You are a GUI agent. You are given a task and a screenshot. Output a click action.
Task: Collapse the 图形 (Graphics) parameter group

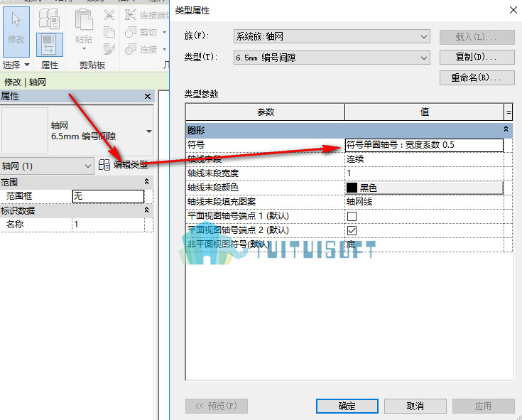click(506, 129)
